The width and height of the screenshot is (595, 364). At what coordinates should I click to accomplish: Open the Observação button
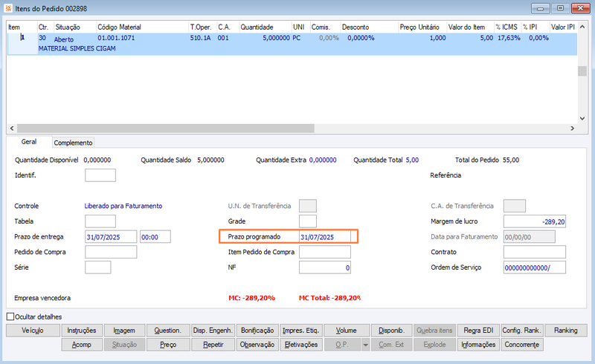(x=257, y=345)
